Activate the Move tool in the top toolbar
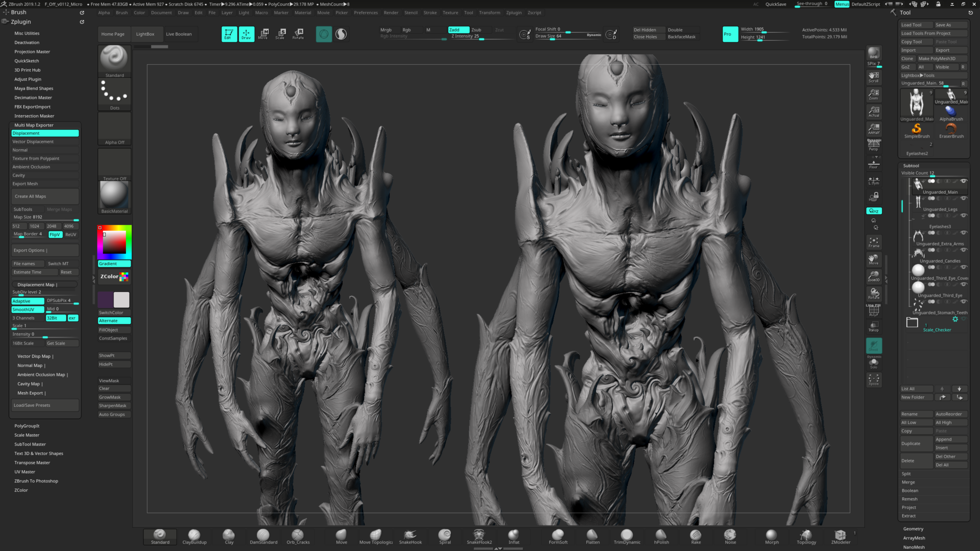980x551 pixels. click(x=263, y=34)
